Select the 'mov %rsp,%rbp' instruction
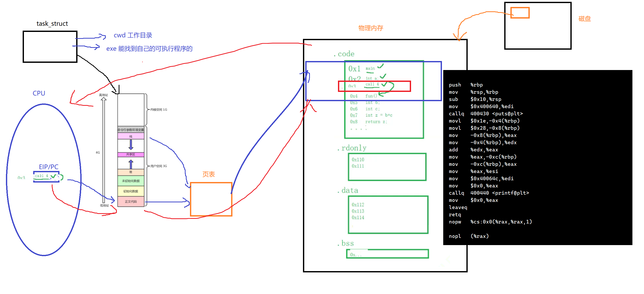Screen dimensions: 644x294 pos(473,92)
